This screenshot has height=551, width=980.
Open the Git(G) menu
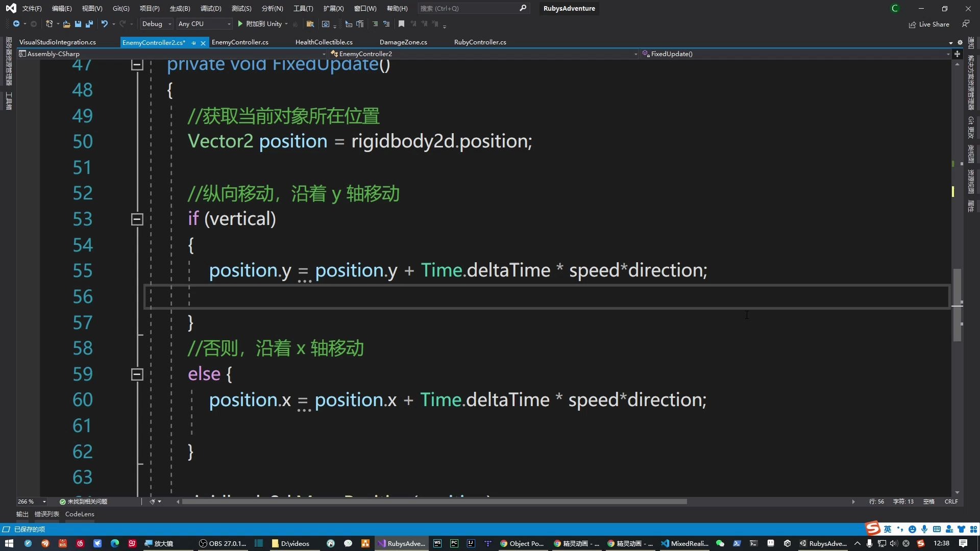click(120, 8)
